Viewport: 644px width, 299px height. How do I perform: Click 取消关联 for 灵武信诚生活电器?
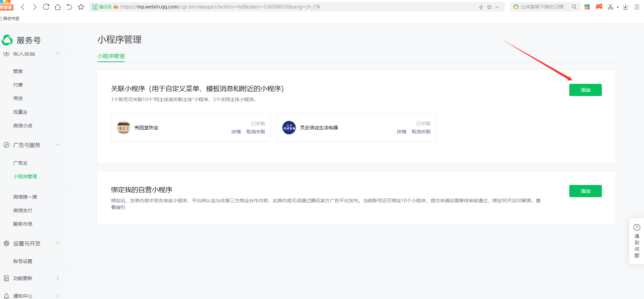[421, 132]
